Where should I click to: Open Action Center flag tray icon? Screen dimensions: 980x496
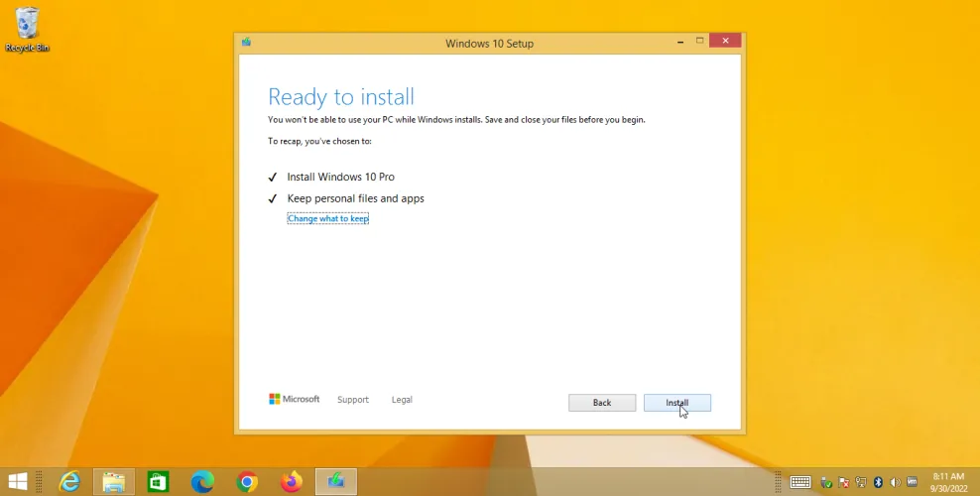843,483
